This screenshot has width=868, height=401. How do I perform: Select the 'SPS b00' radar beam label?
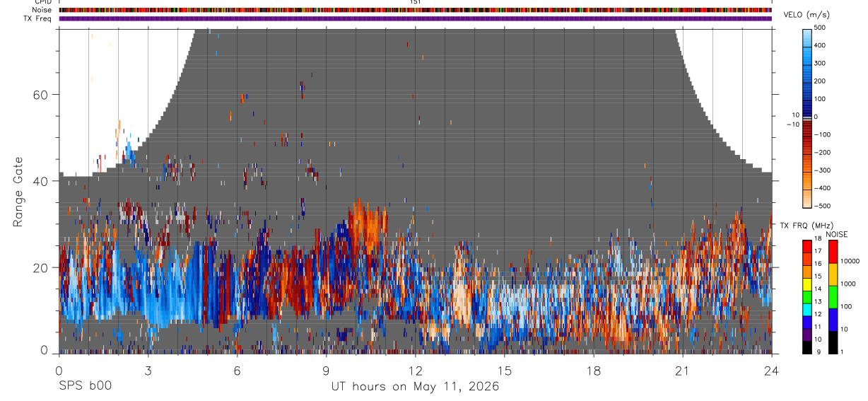pos(85,386)
